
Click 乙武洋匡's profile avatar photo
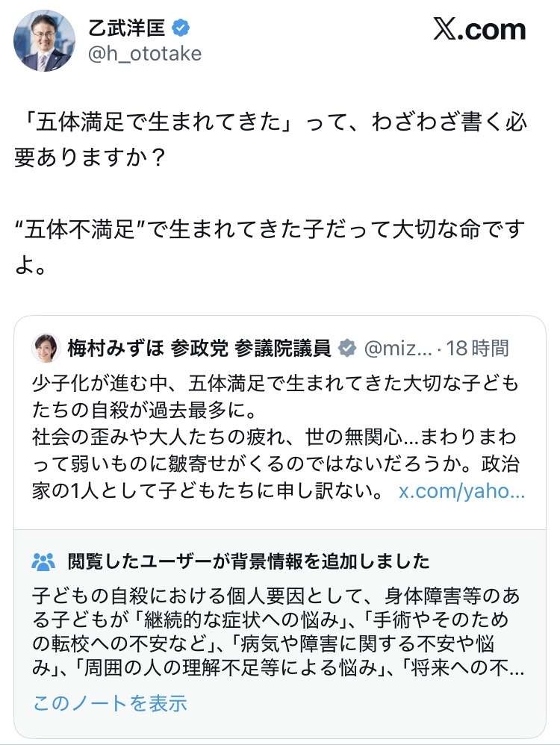[x=45, y=40]
